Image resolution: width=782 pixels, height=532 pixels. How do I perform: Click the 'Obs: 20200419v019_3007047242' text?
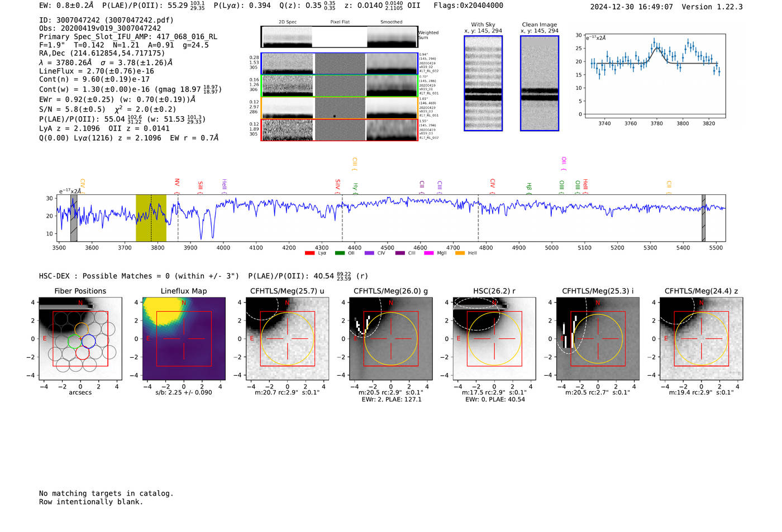[100, 28]
